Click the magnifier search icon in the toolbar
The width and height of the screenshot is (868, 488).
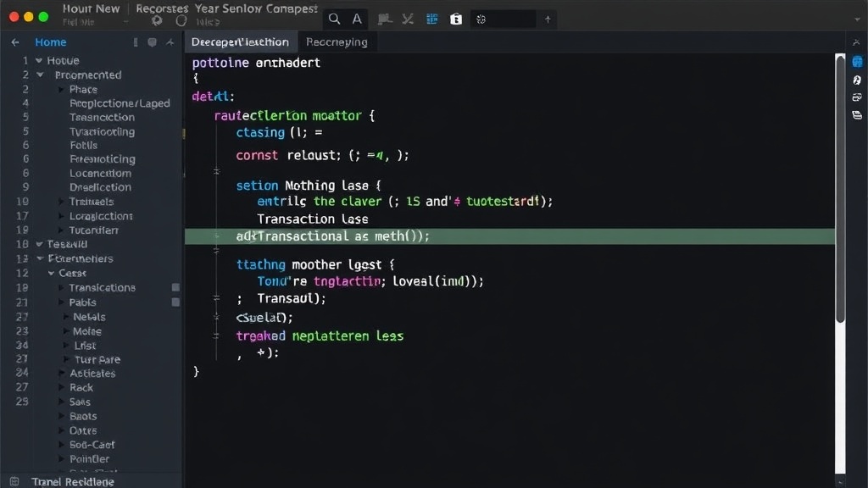point(334,19)
